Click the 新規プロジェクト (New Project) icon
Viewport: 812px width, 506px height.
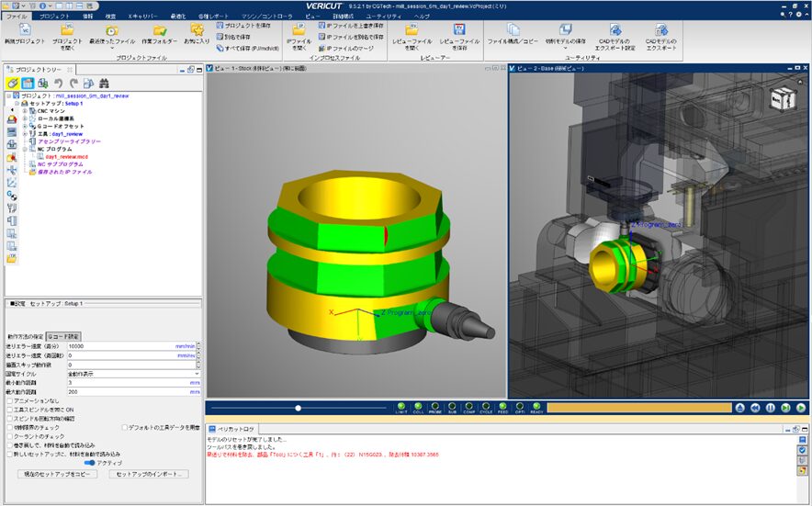(25, 31)
